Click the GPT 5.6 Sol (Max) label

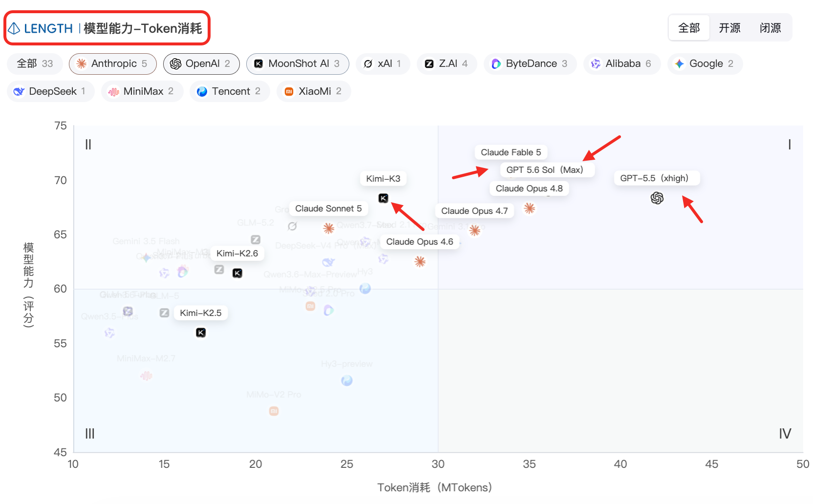click(x=545, y=170)
